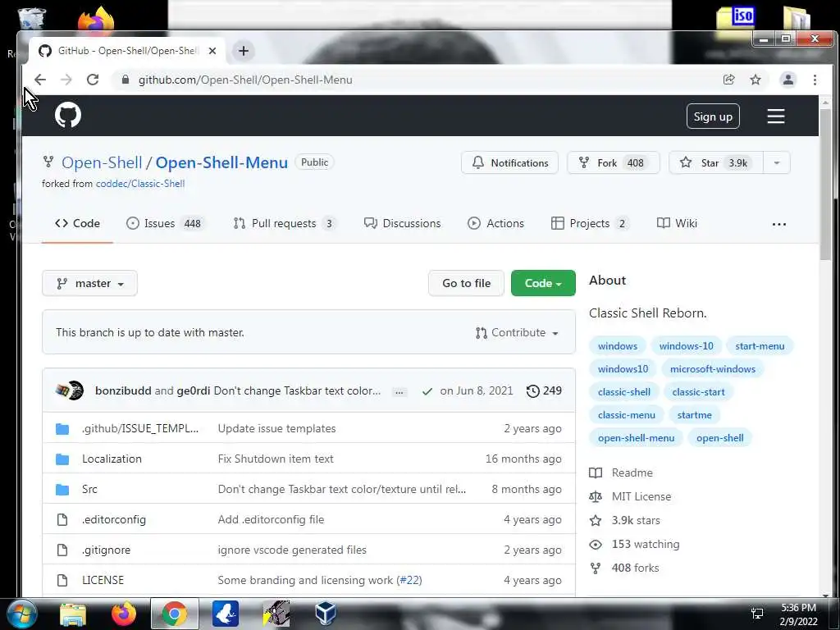Open the ge0rdi author link
Image resolution: width=840 pixels, height=630 pixels.
pos(194,391)
